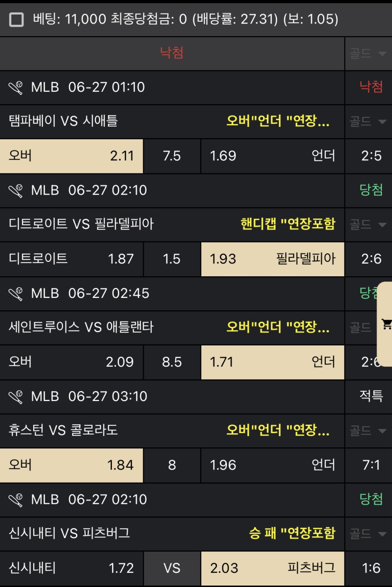Tap 디트로이트 1.87 handicap option

(x=71, y=259)
